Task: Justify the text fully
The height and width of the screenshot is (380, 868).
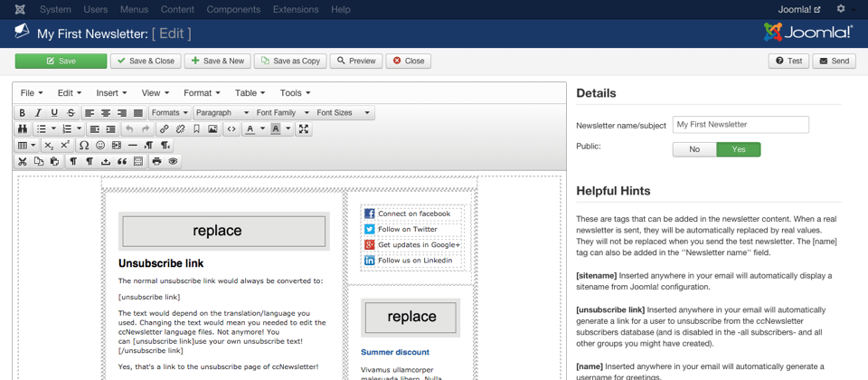Action: pos(138,113)
